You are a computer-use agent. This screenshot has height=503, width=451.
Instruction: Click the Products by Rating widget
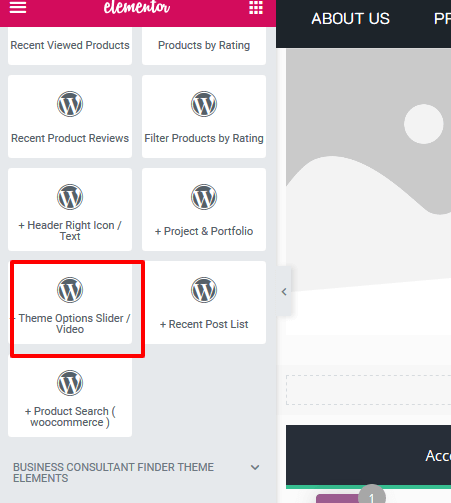(204, 46)
